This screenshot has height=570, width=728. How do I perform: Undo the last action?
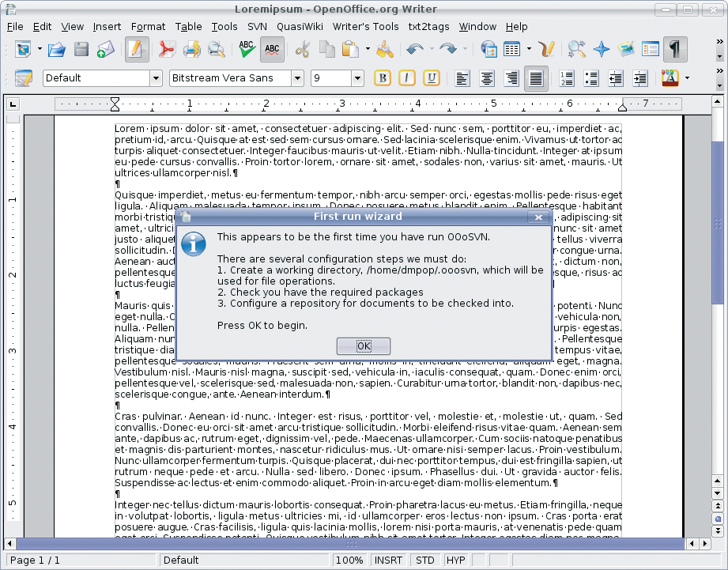tap(415, 49)
